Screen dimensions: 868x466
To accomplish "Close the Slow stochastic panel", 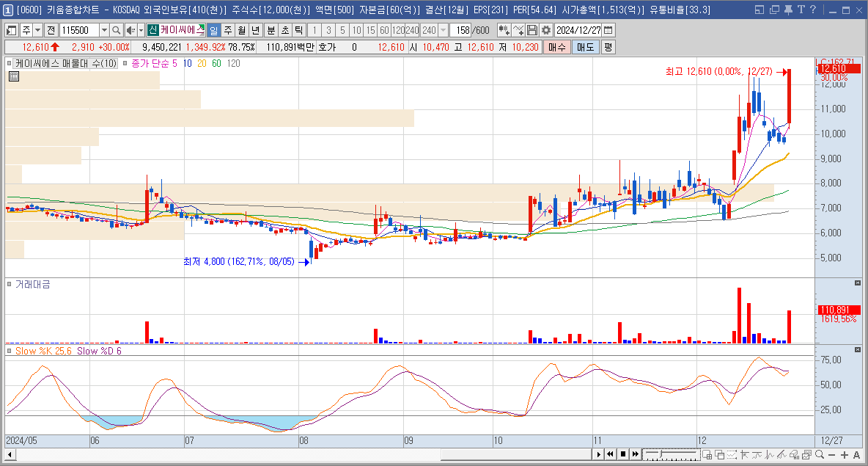I will pyautogui.click(x=858, y=349).
